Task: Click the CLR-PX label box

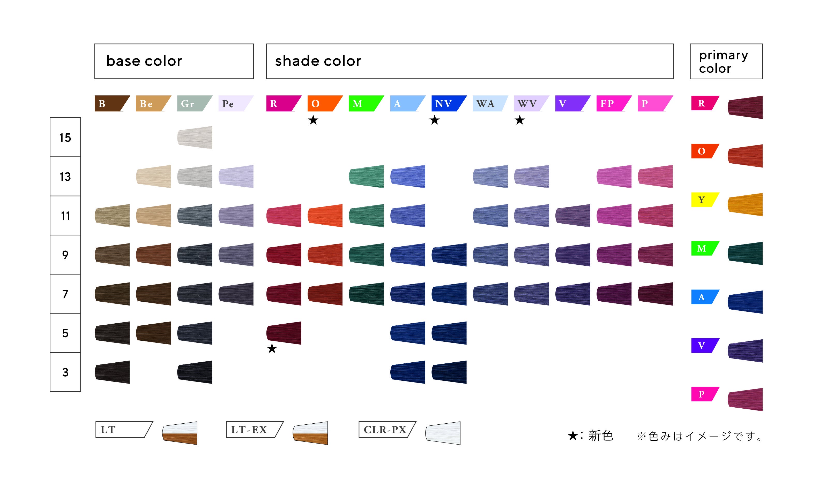Action: pos(386,430)
